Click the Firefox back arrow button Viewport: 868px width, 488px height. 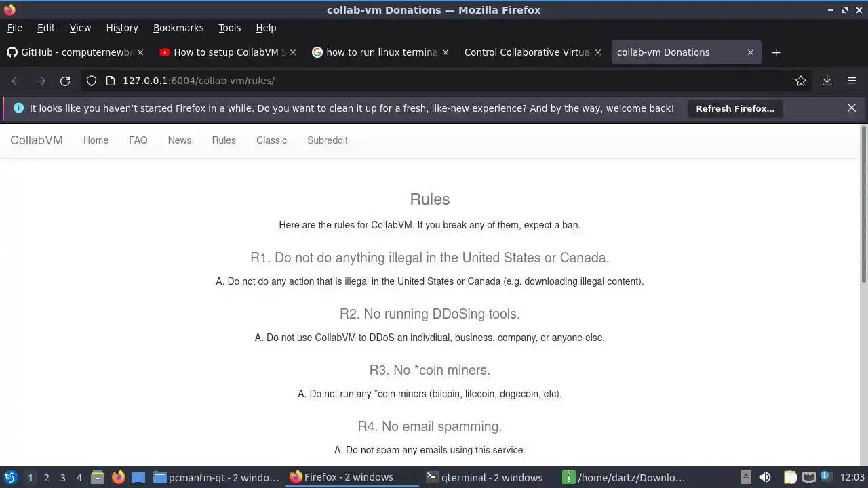pos(16,81)
